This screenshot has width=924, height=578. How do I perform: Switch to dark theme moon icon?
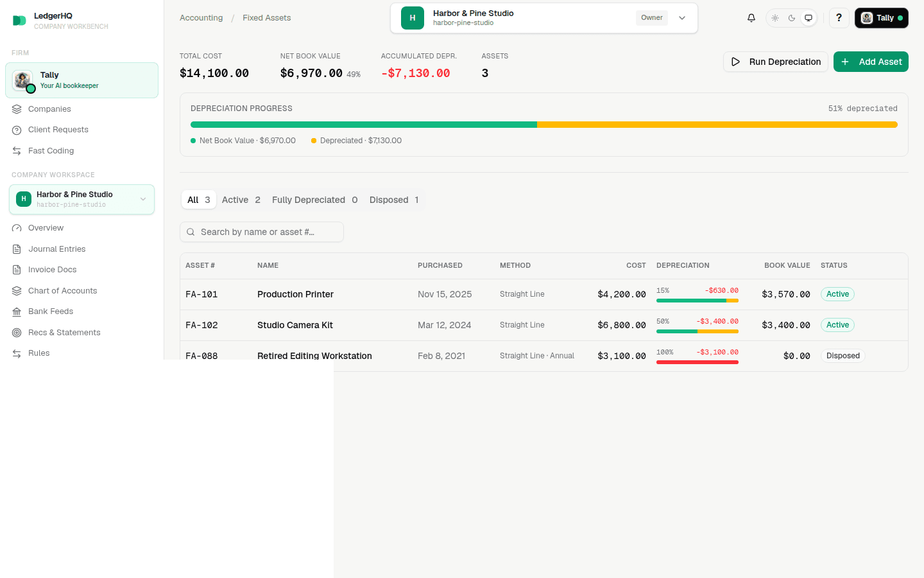coord(792,18)
